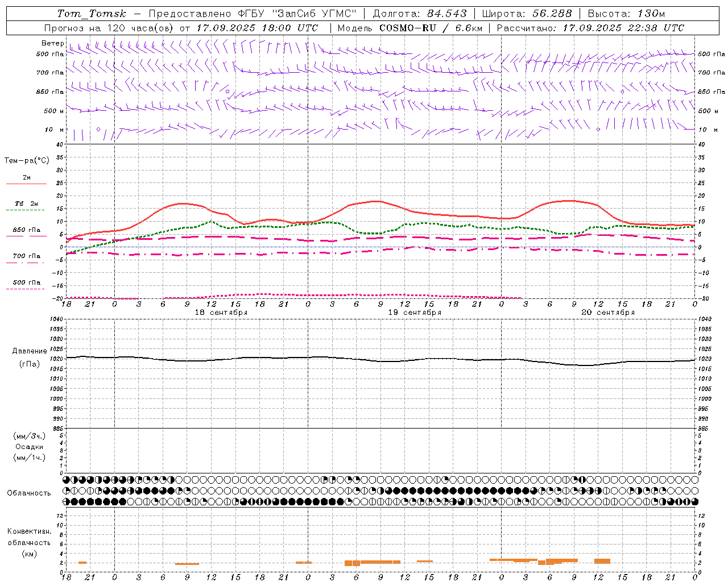
Task: Click the "Рассчитано: 17.09.2025 22:38 UTC" text
Action: [x=590, y=28]
